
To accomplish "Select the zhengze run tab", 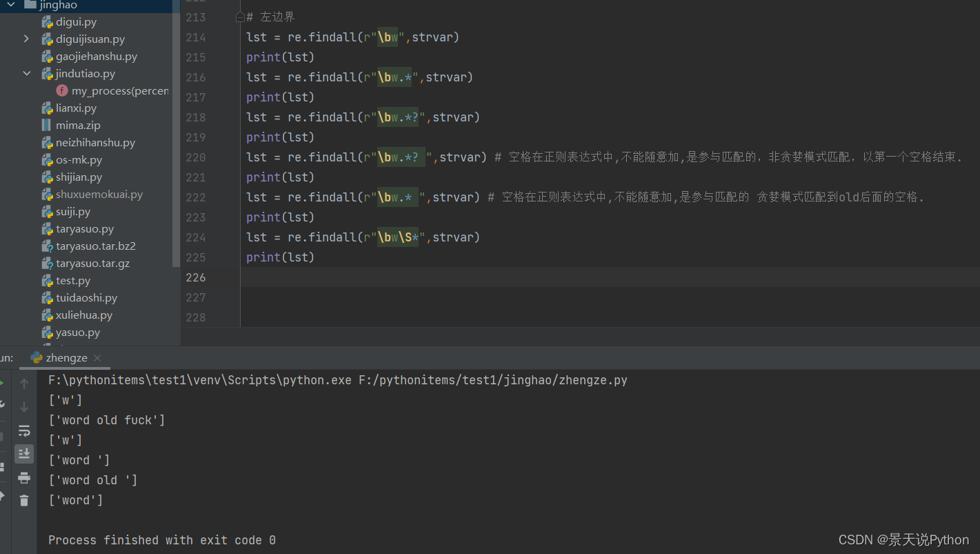I will 66,358.
